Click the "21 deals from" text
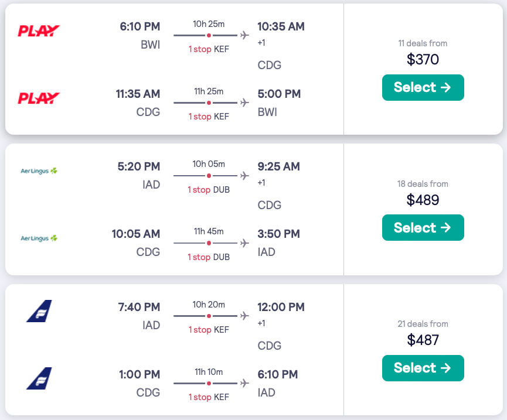 [423, 324]
